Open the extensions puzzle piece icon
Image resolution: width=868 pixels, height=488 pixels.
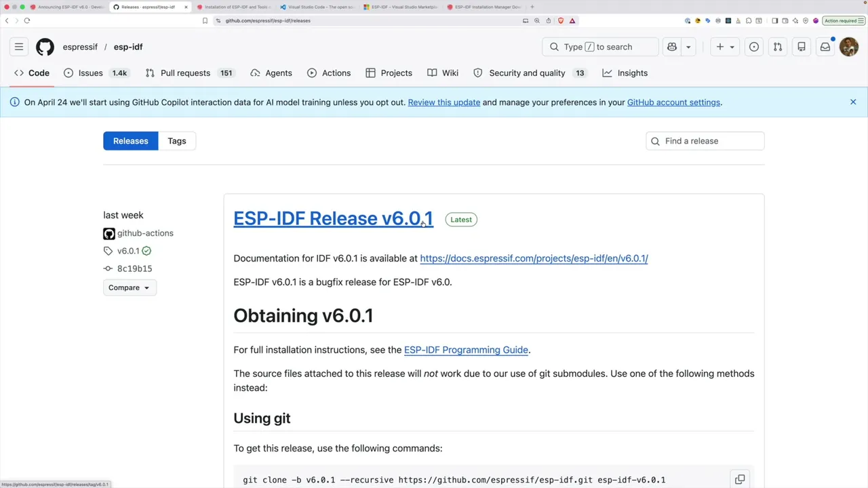pos(749,20)
